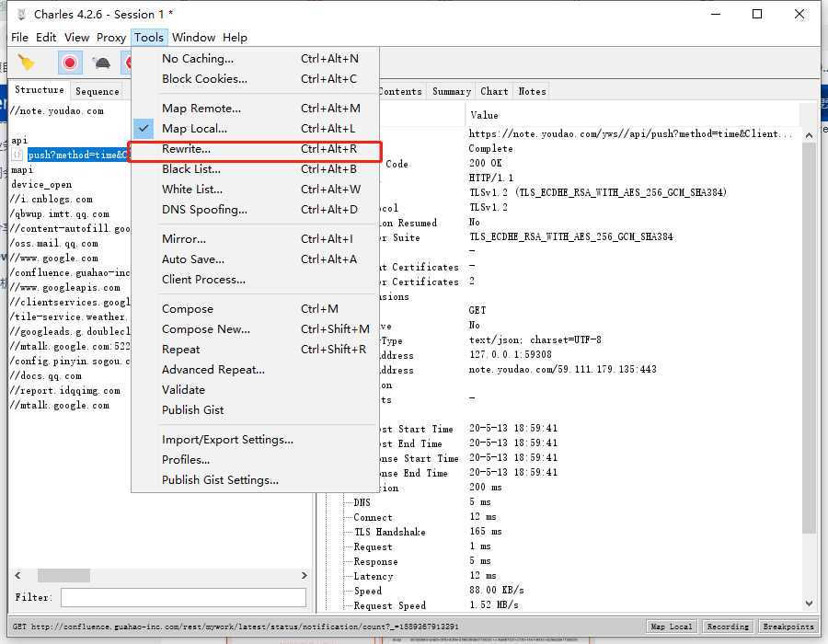This screenshot has width=828, height=644.
Task: Open the Edit menu
Action: pos(46,38)
